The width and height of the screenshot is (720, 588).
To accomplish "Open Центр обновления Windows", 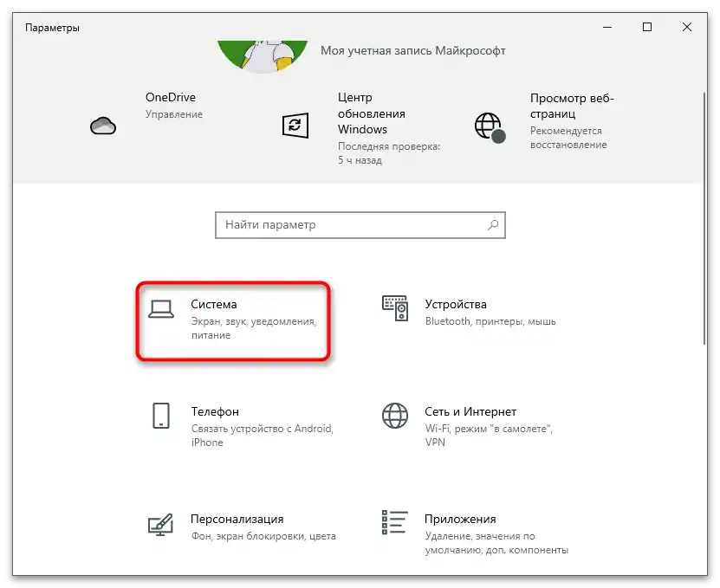I will coord(372,113).
